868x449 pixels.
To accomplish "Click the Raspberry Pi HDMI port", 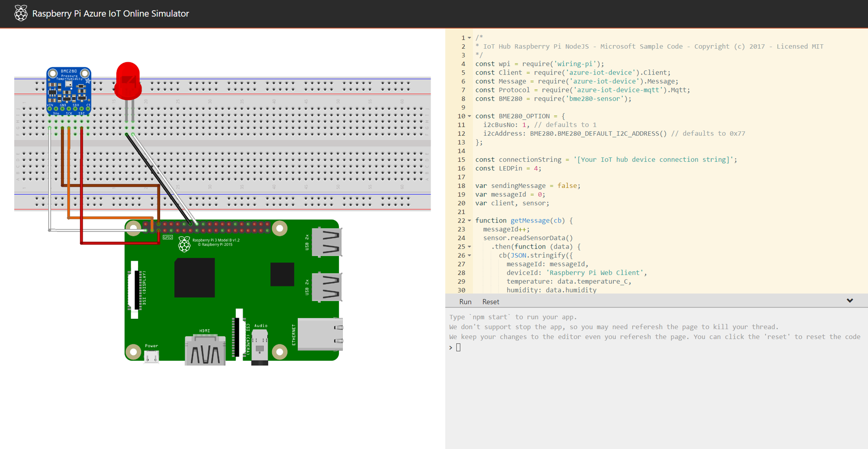I will click(x=205, y=349).
